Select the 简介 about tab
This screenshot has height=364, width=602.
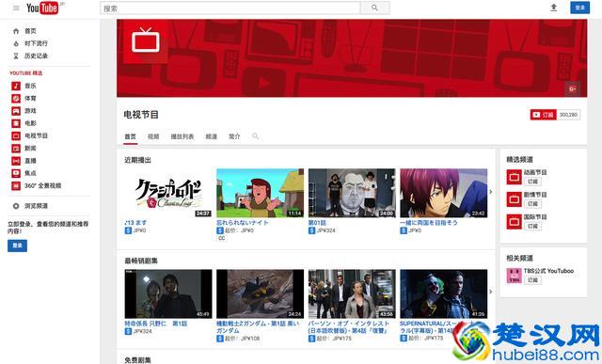(234, 136)
